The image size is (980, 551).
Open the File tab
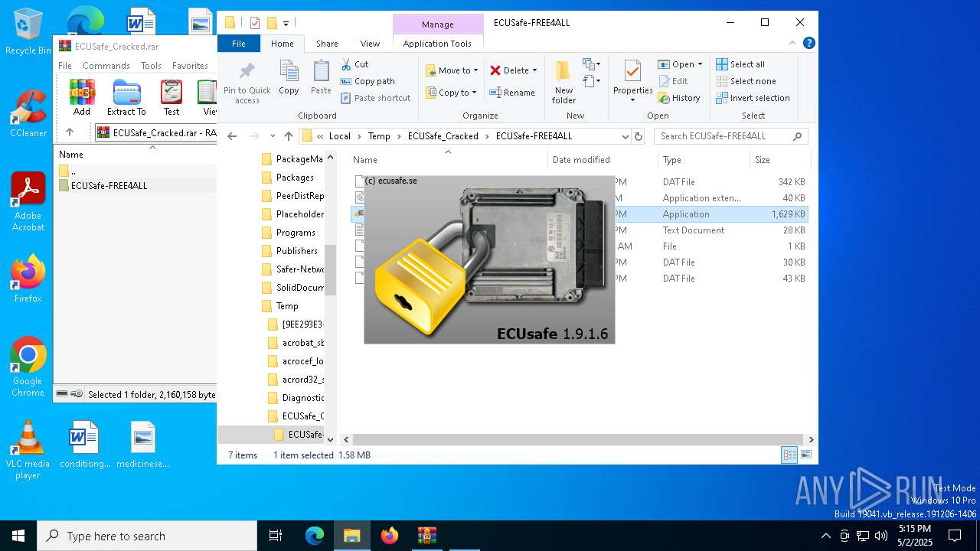coord(239,44)
